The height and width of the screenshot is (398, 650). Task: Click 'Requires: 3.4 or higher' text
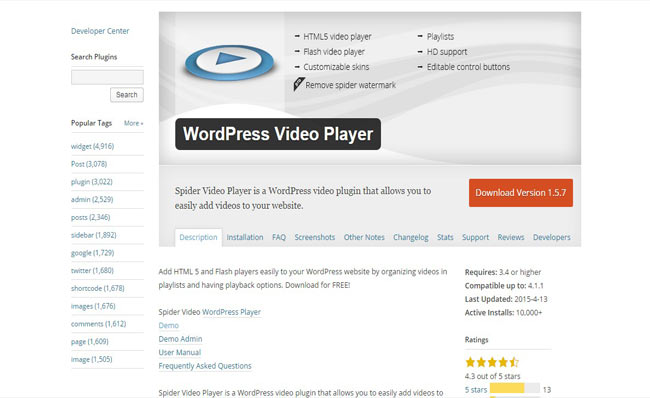(503, 272)
